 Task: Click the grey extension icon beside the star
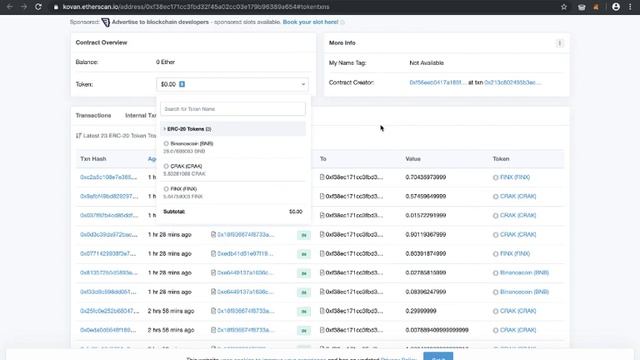[x=582, y=7]
